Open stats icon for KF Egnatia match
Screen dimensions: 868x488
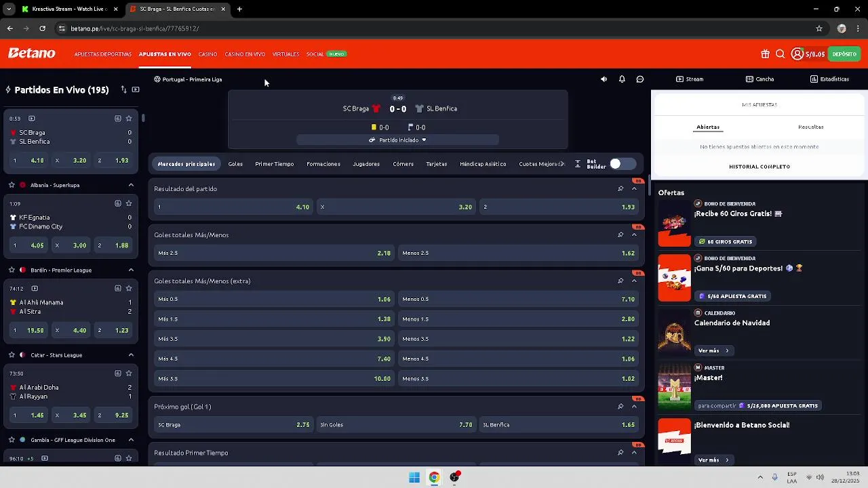118,203
